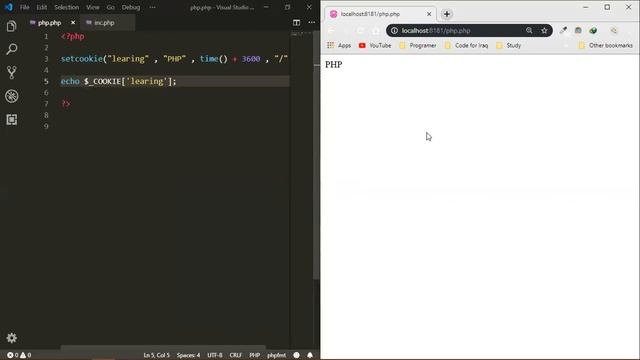This screenshot has height=360, width=640.
Task: Close the php.php editor tab
Action: tap(73, 23)
